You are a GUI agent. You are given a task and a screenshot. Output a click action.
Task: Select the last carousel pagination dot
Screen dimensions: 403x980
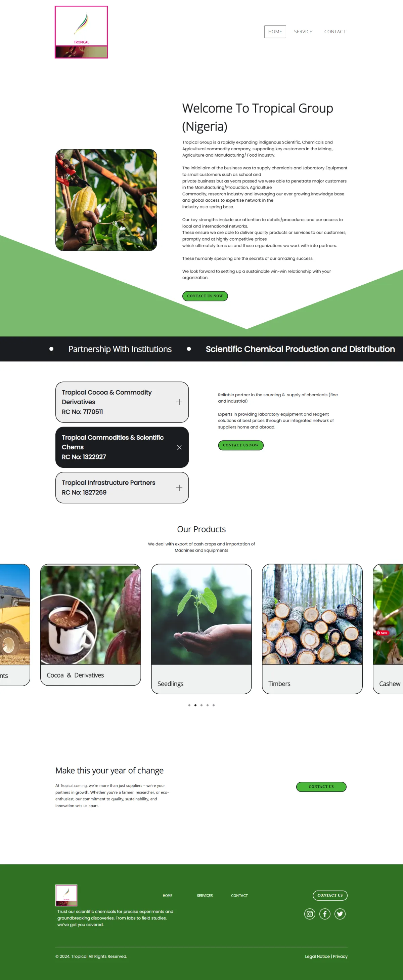pos(214,705)
